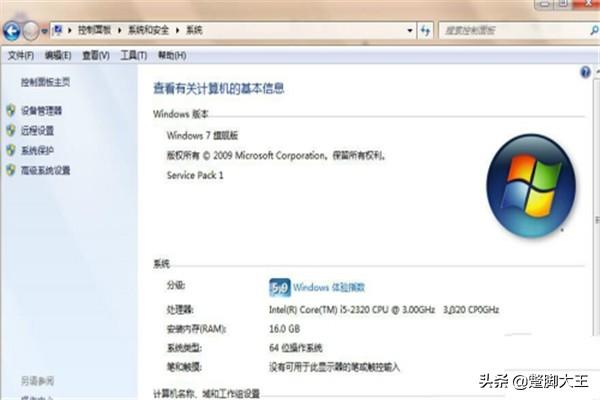
Task: Click the 64 位操作系统 value
Action: click(295, 348)
